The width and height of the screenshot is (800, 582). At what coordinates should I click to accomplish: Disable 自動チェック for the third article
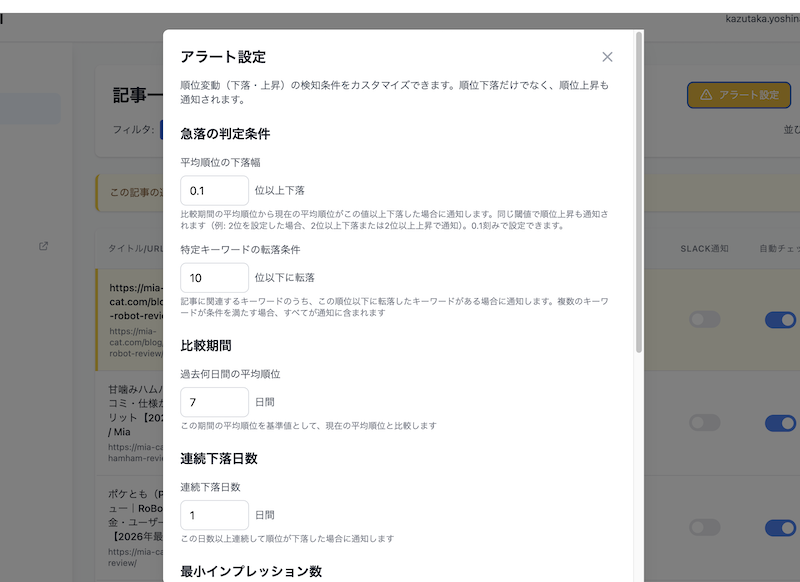pos(780,527)
